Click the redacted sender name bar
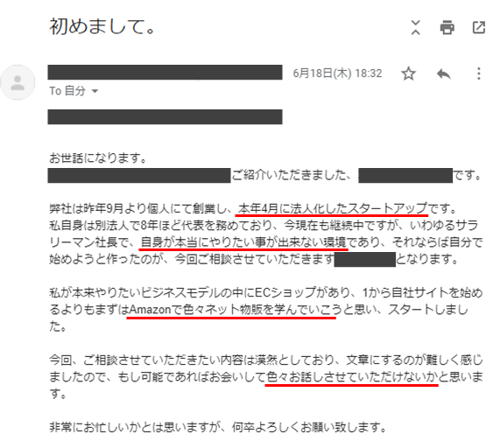 (165, 73)
